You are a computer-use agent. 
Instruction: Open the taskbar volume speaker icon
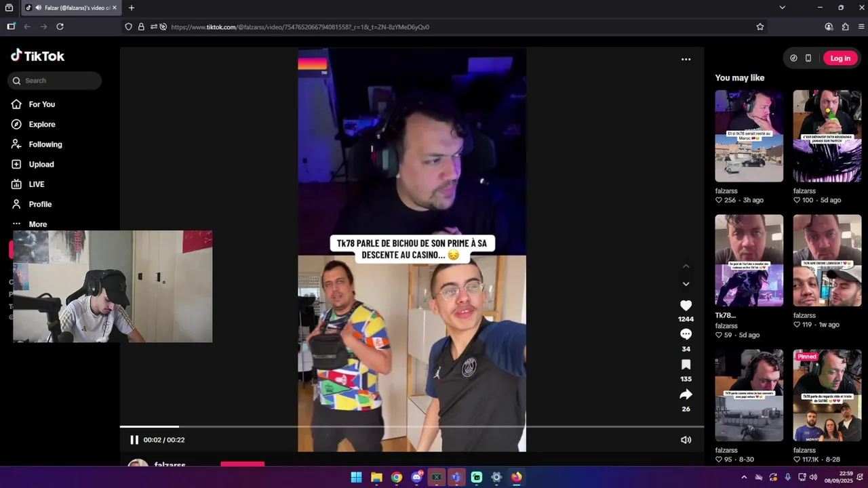coord(813,477)
